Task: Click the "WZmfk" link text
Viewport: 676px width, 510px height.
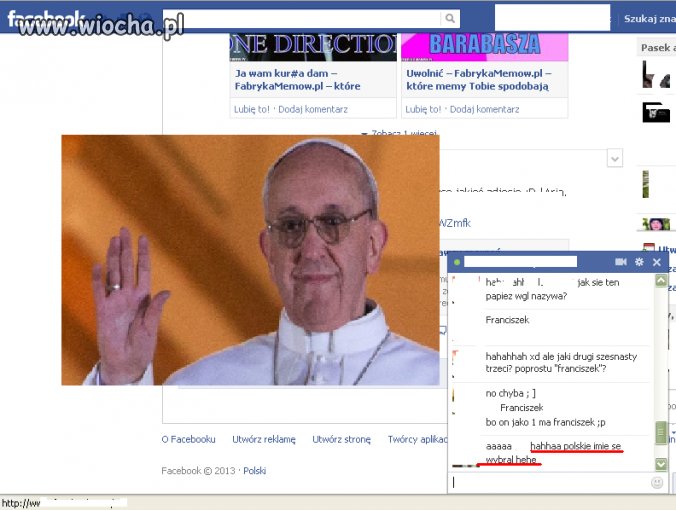Action: pyautogui.click(x=455, y=223)
